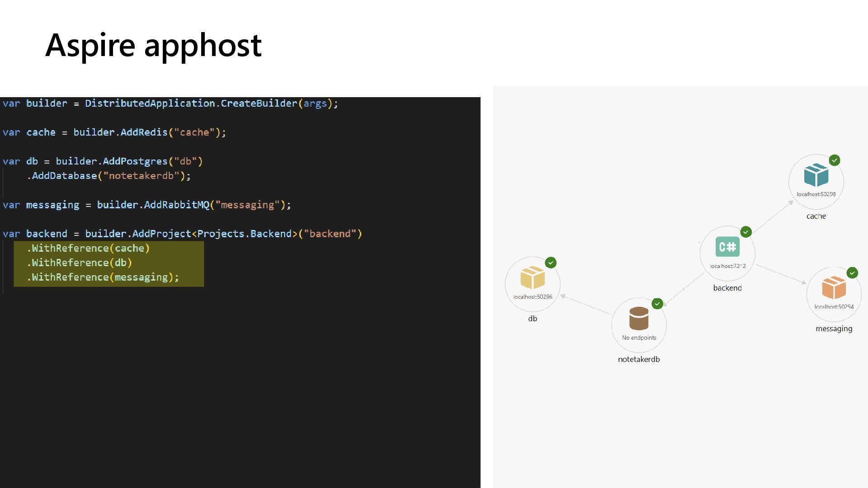
Task: Click the WithReference(cache) code line
Action: click(88, 248)
